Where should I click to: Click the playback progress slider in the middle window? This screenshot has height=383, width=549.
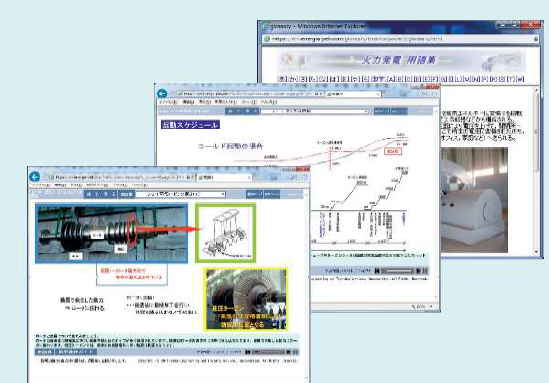click(397, 271)
